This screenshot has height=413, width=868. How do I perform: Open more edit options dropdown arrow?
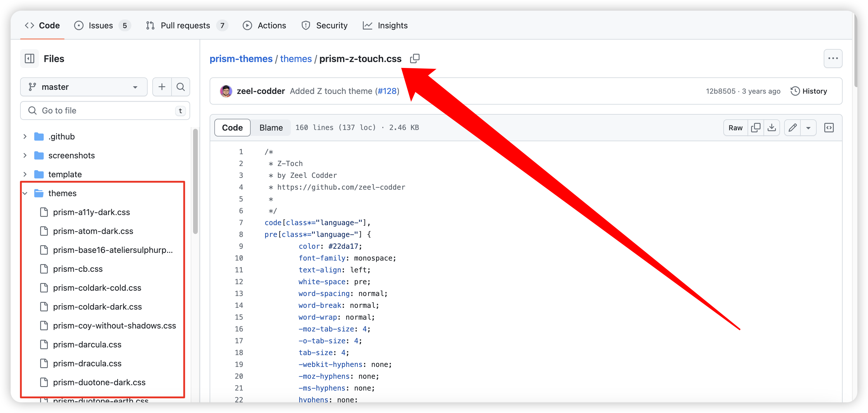point(808,128)
